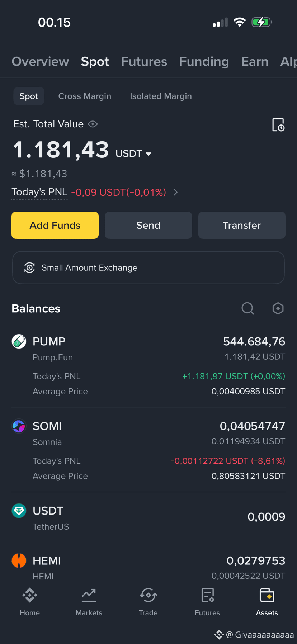Open transaction history icon near total value
This screenshot has height=644, width=297.
point(278,125)
